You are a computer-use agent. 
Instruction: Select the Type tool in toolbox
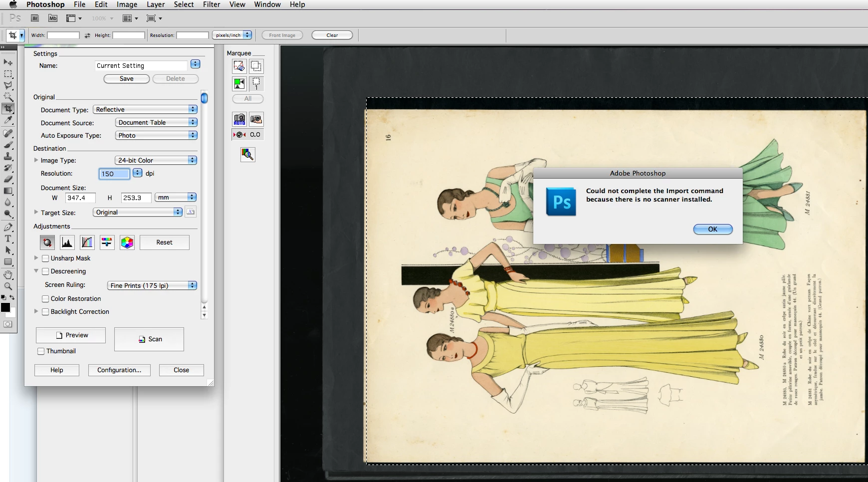point(8,239)
